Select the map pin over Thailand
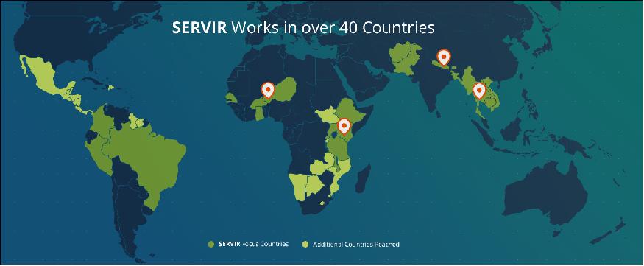 point(478,91)
